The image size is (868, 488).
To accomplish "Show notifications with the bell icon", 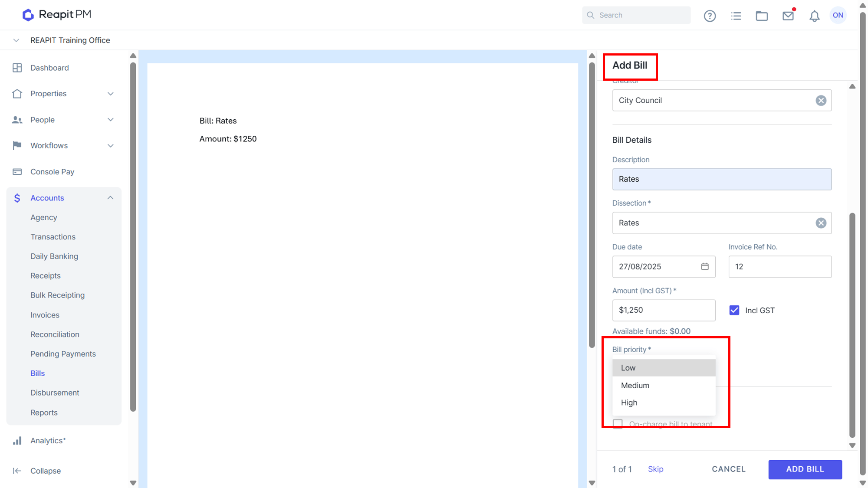I will 814,16.
